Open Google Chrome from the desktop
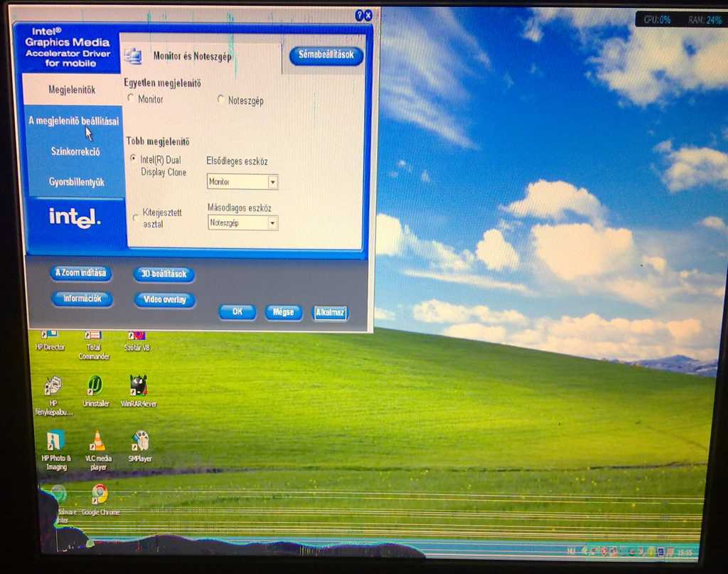728x574 pixels. (x=100, y=500)
